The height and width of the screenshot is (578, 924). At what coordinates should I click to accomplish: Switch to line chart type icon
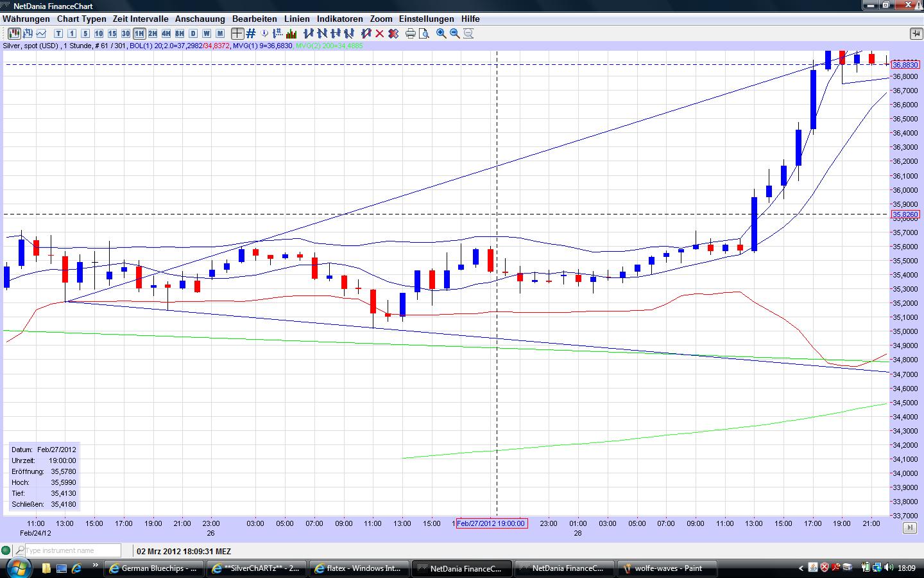[x=41, y=33]
